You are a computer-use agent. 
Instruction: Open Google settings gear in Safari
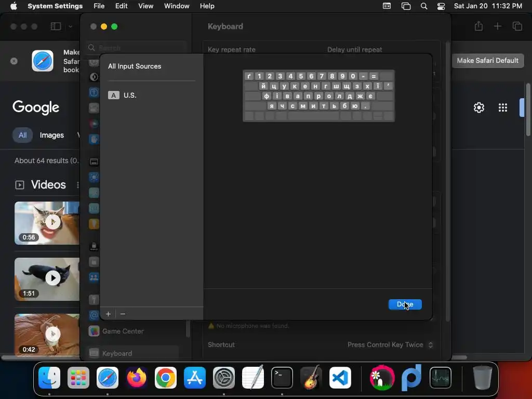point(478,108)
